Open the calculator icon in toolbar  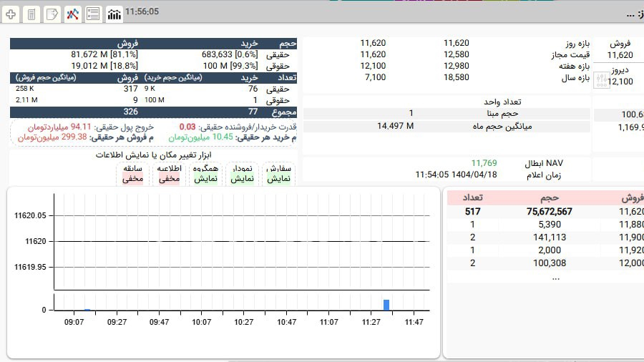pyautogui.click(x=31, y=14)
